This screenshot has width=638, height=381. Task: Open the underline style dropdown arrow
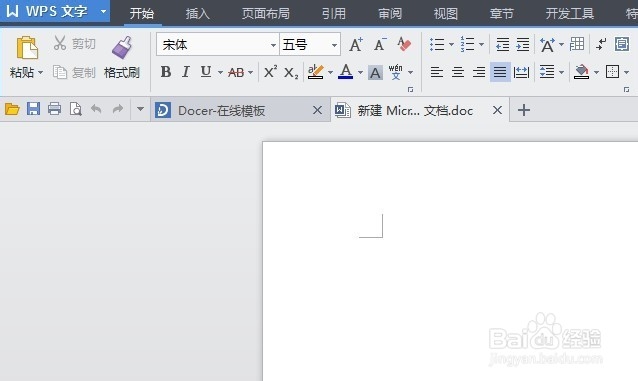click(220, 72)
